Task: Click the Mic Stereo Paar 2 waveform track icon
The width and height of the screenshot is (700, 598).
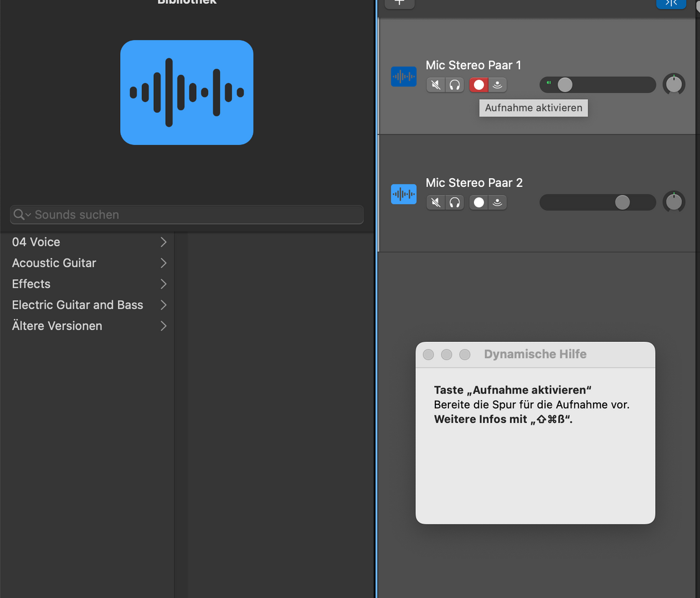Action: (x=404, y=194)
